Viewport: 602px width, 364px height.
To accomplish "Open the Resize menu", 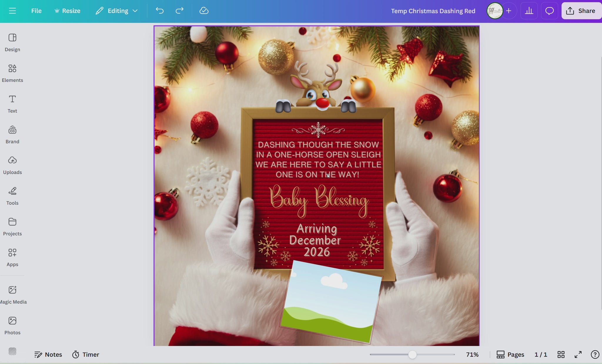I will 67,11.
